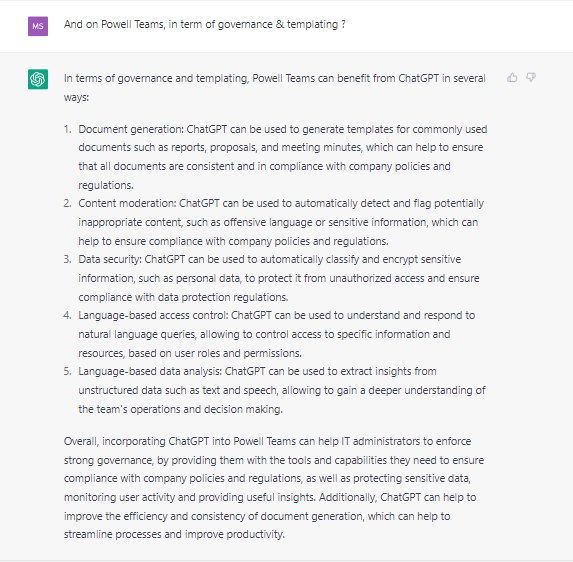Select the 'Language-based access control' list item heading
The width and height of the screenshot is (573, 562).
point(153,315)
